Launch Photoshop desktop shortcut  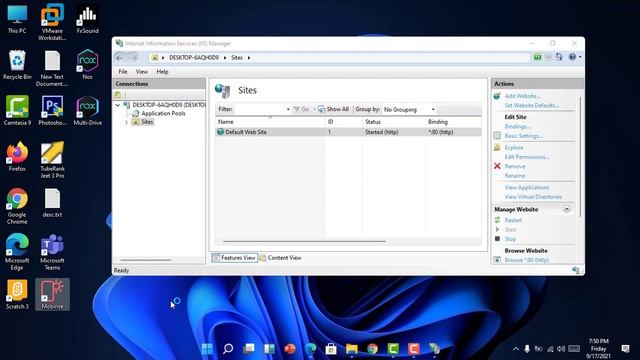(52, 111)
